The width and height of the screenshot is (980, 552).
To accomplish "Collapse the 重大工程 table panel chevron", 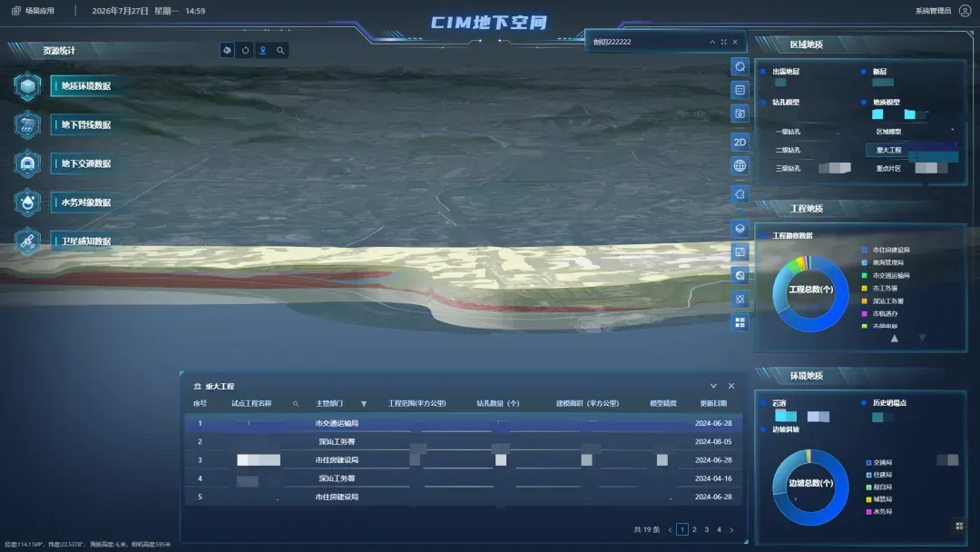I will (x=713, y=386).
